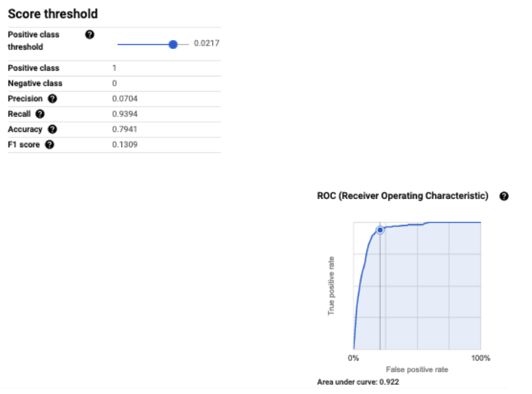Click the positive class threshold slider handle

point(173,44)
